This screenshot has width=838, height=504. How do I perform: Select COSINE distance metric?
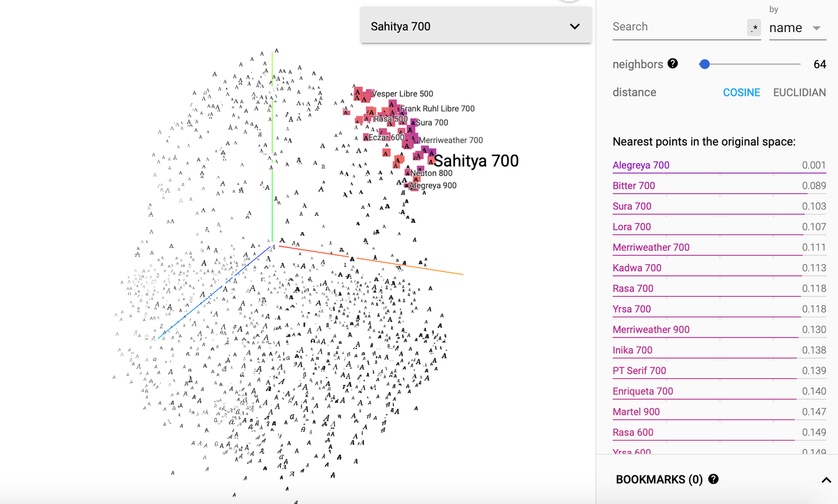tap(741, 93)
